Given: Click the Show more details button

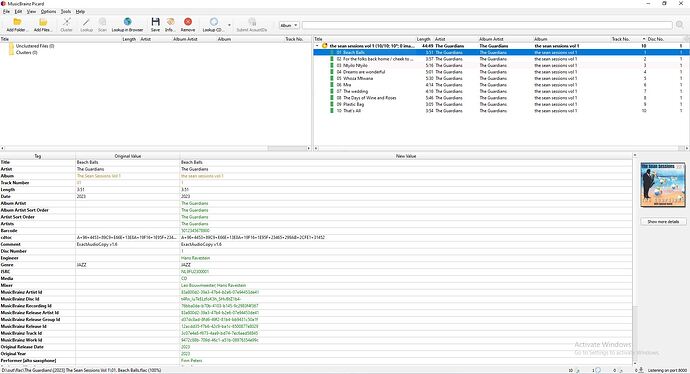Looking at the screenshot, I should [663, 222].
